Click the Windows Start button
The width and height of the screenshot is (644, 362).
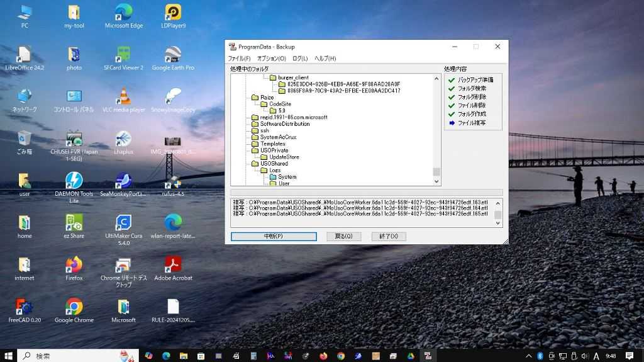[x=8, y=356]
